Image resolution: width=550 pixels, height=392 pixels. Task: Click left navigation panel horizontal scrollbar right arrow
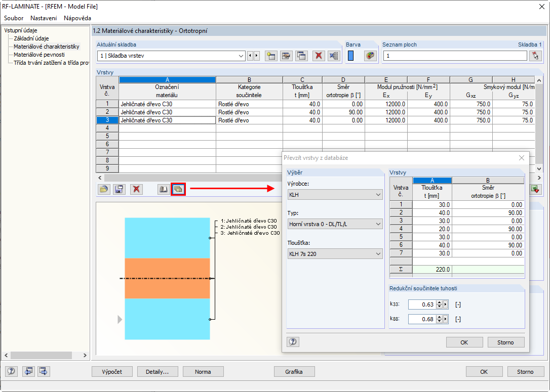tap(85, 355)
